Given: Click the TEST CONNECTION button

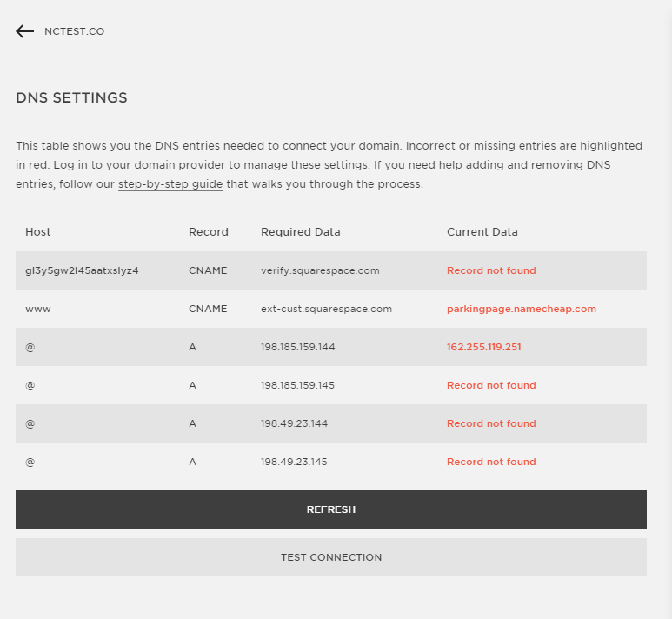Looking at the screenshot, I should pos(331,557).
